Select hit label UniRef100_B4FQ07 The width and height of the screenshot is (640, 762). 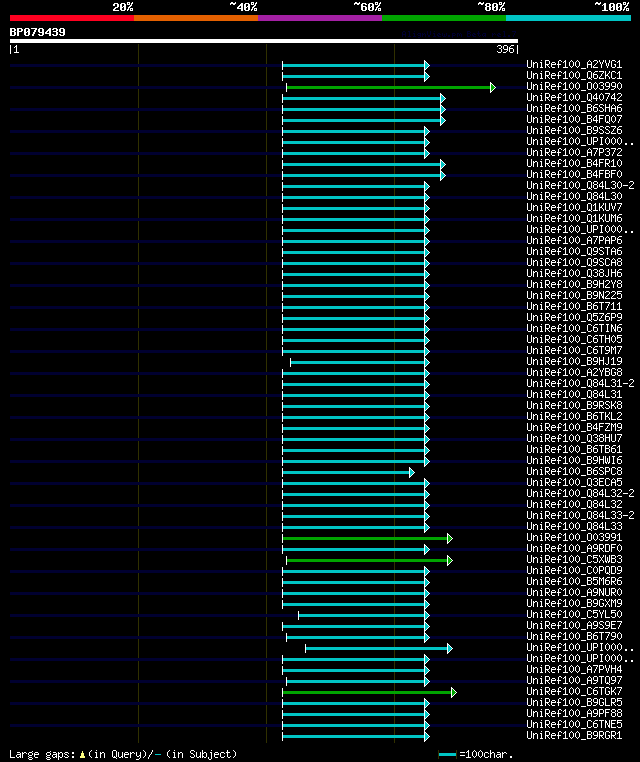pos(574,119)
